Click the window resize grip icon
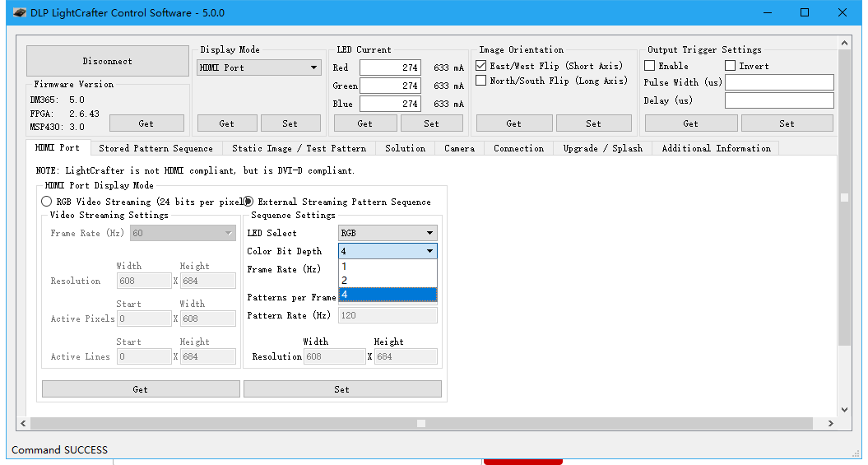This screenshot has width=868, height=465. tap(857, 454)
